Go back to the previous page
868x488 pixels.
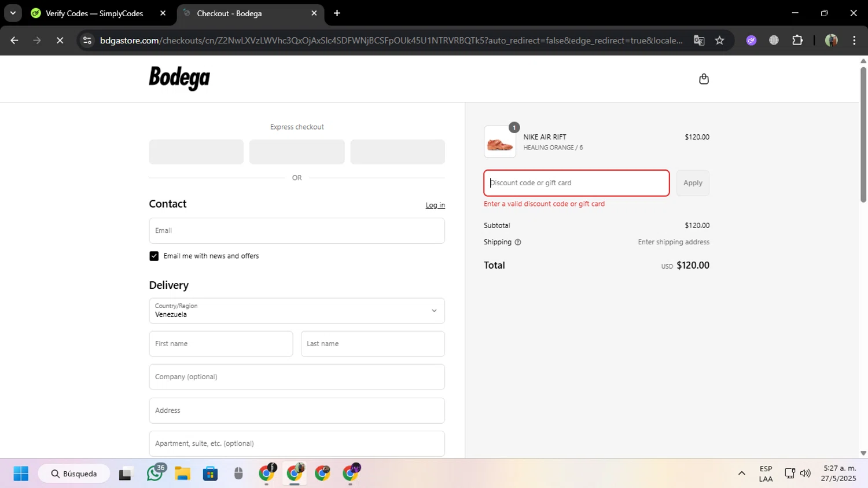(14, 41)
